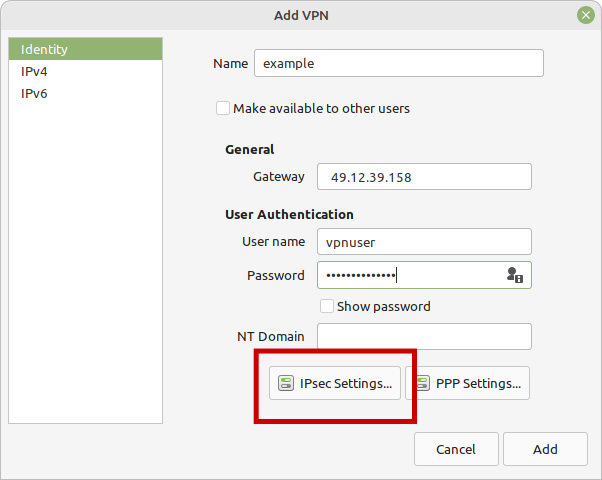Focus the User name field with 'vpnuser'
This screenshot has height=480, width=602.
click(424, 242)
